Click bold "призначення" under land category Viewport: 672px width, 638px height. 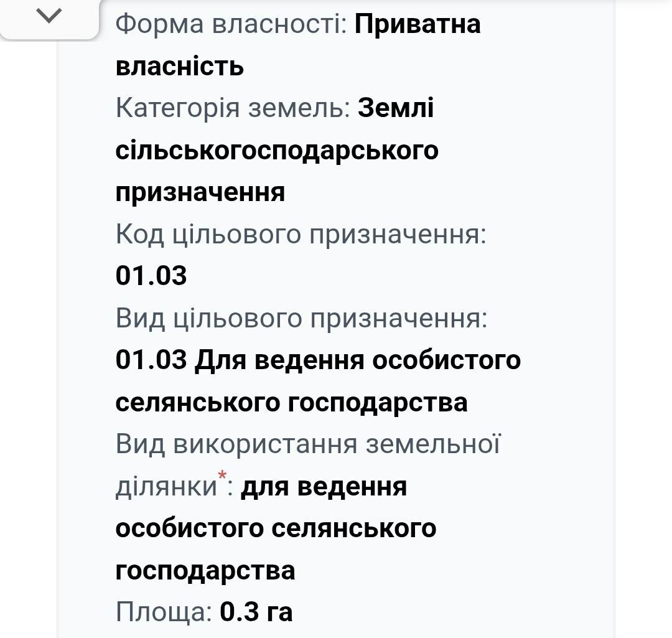(200, 192)
